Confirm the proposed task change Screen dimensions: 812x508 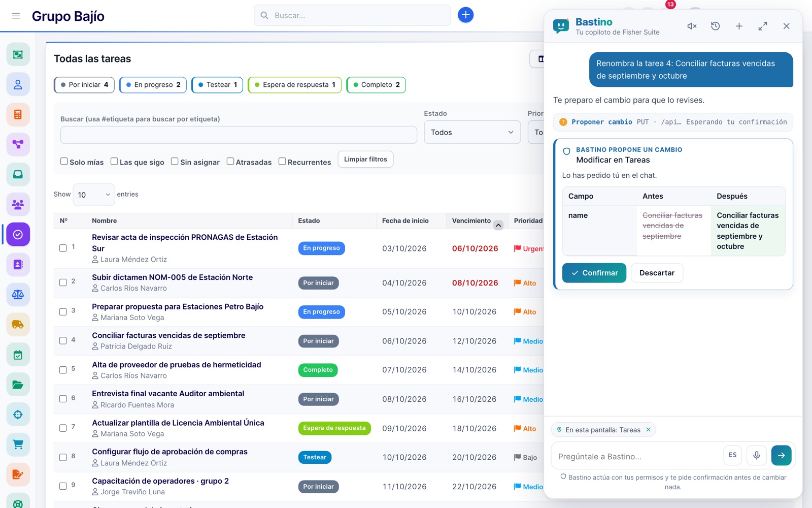[594, 273]
